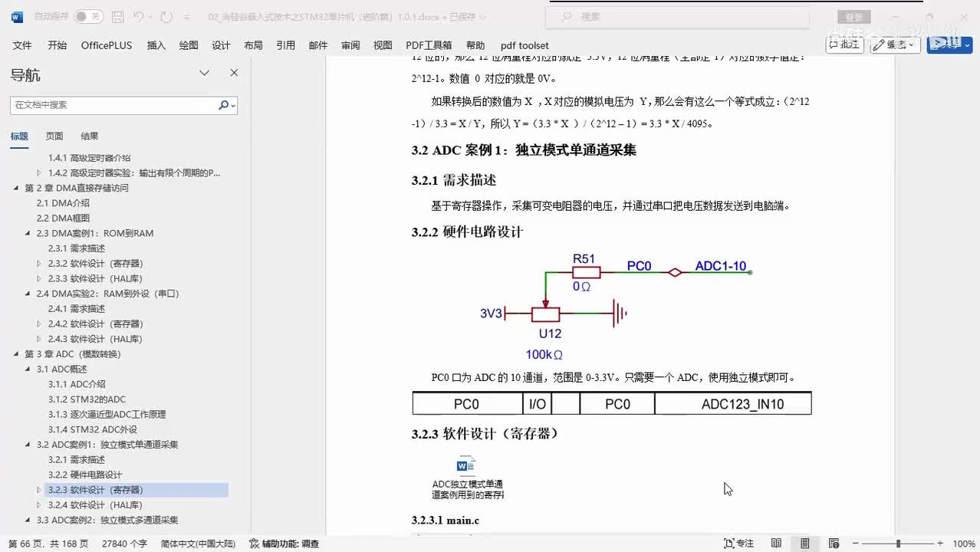Collapse the 2.3 DMA案例1 heading

tap(28, 233)
